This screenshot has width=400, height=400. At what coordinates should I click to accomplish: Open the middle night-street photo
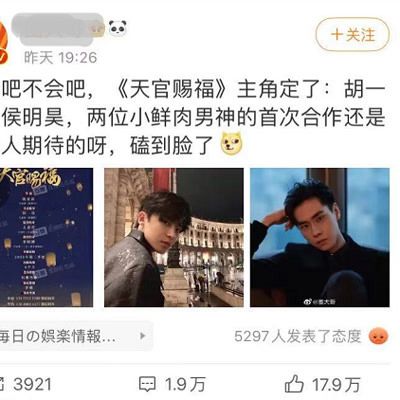pyautogui.click(x=174, y=237)
